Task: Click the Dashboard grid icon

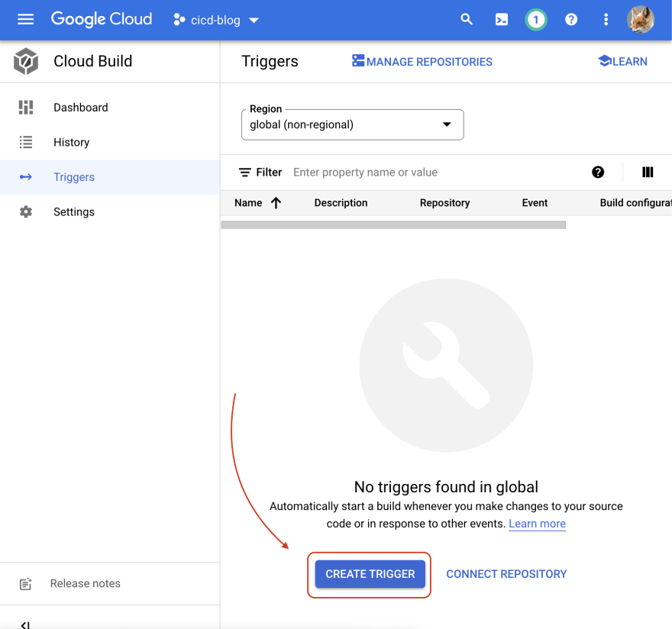Action: 26,108
